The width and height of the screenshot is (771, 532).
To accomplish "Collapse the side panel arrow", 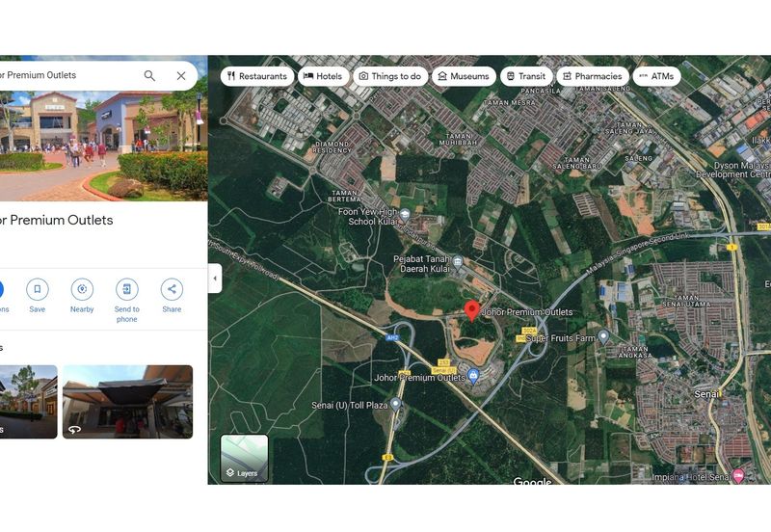I will tap(215, 279).
